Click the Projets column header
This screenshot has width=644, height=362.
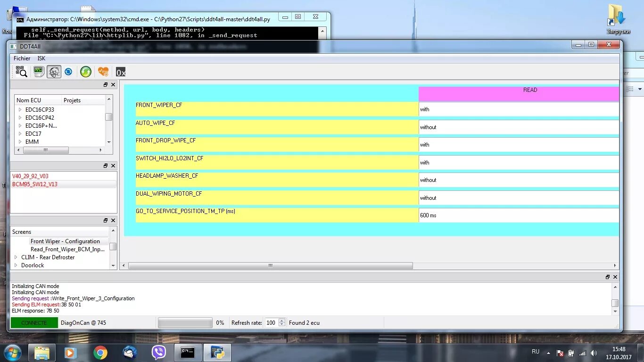(83, 100)
